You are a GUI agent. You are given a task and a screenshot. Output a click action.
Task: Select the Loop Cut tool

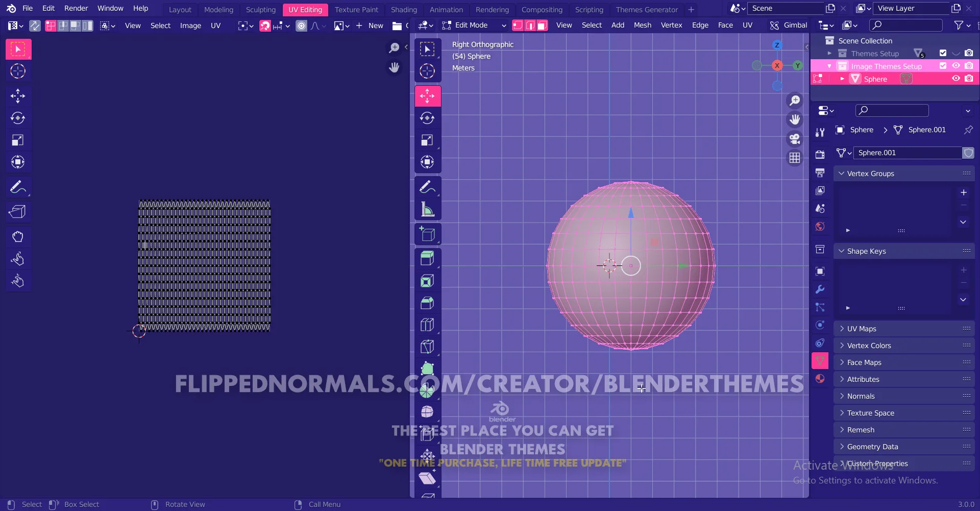click(x=427, y=325)
